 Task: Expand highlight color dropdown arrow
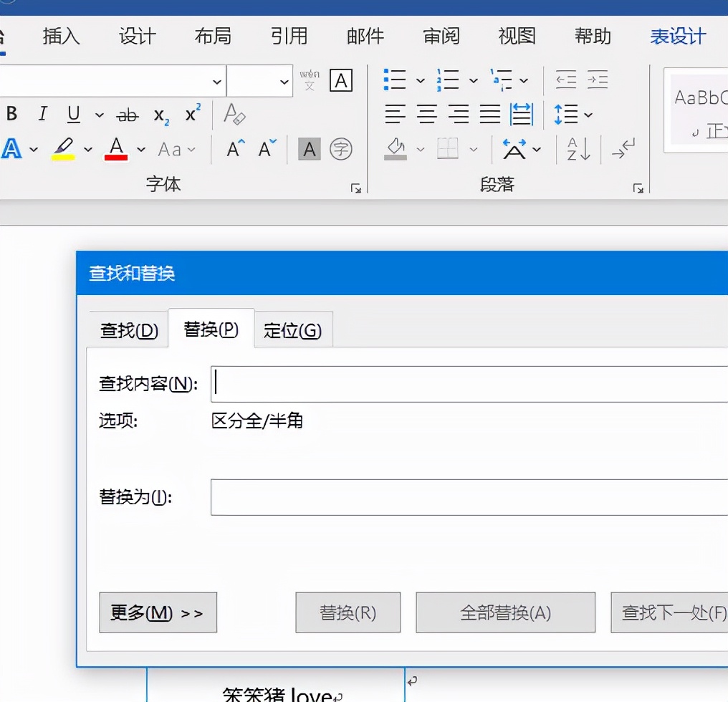[88, 150]
